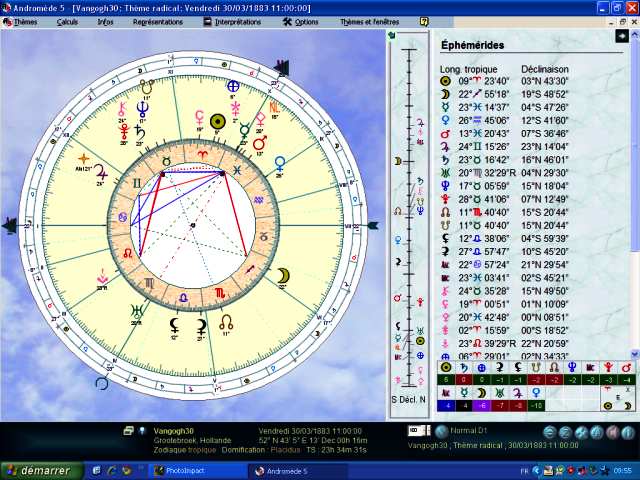Select the blue Neptune trident in the chart wheel

pos(142,108)
